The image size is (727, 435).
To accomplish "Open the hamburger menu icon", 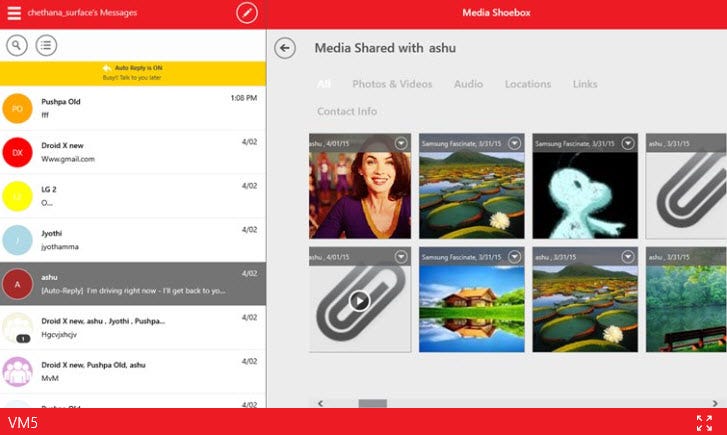I will tap(14, 13).
